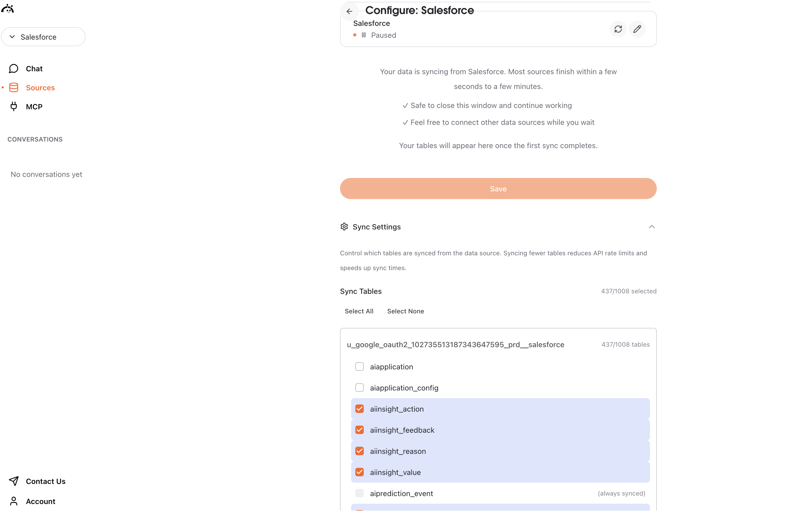
Task: Click the Account person icon
Action: pyautogui.click(x=13, y=501)
